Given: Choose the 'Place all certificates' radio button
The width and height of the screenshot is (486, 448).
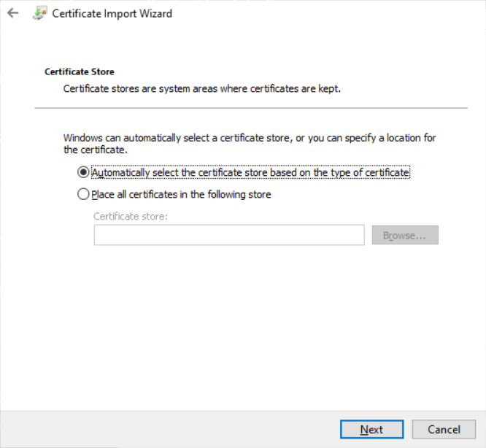Looking at the screenshot, I should 83,195.
